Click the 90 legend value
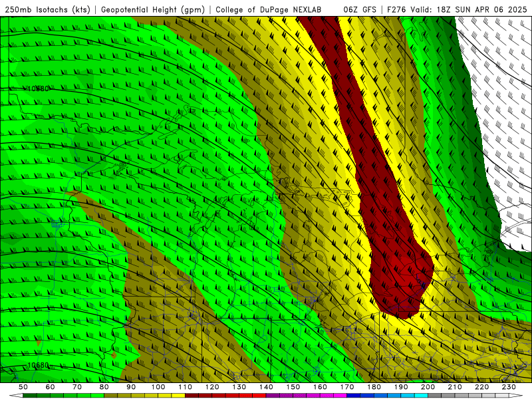The image size is (532, 399). (x=131, y=387)
